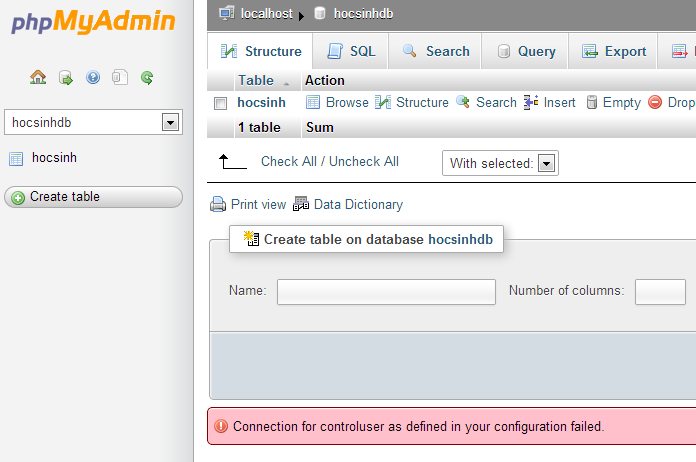Image resolution: width=696 pixels, height=462 pixels.
Task: Click the red error icon in the warning
Action: tap(221, 426)
